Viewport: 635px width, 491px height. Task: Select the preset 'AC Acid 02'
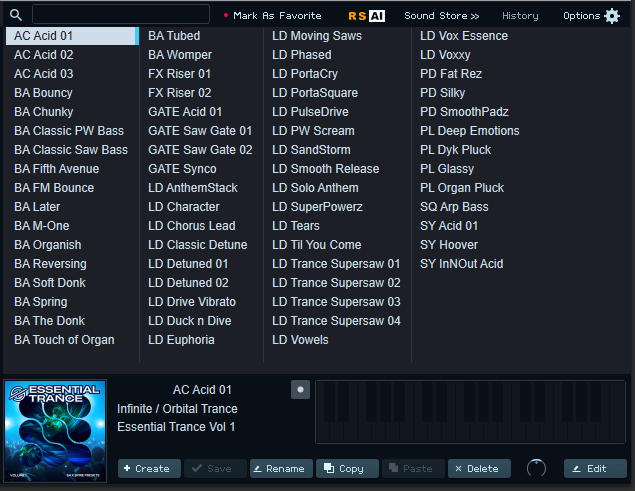tap(44, 55)
